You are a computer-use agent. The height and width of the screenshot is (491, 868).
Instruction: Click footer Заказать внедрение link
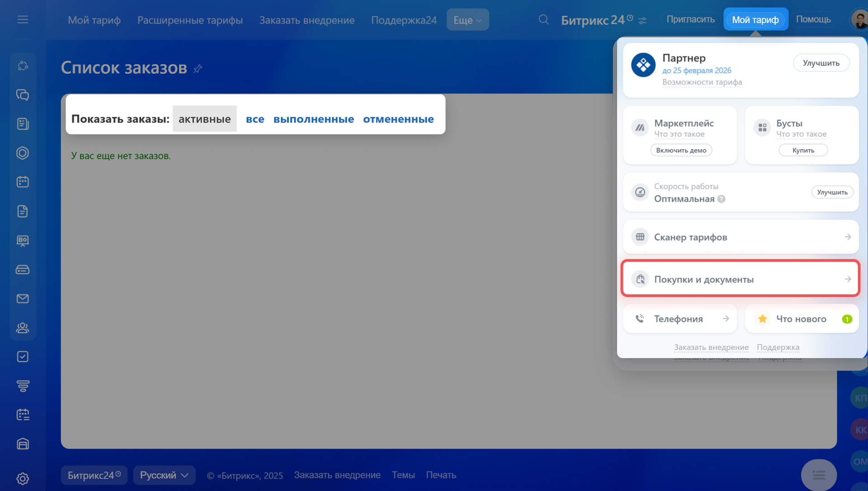[337, 475]
